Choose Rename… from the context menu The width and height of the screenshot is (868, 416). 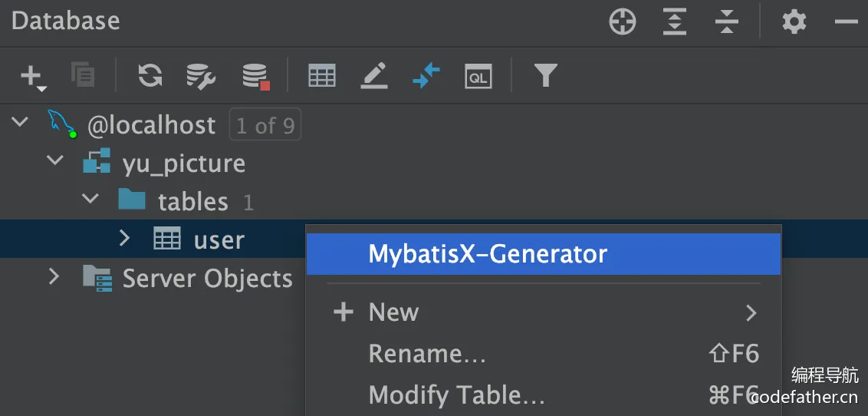(544, 353)
